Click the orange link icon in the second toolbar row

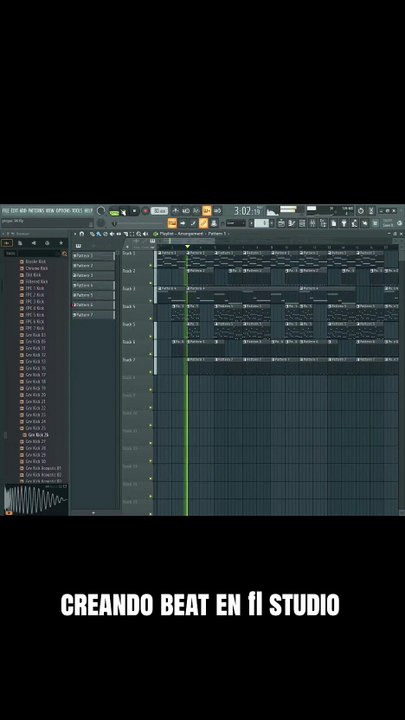point(203,223)
